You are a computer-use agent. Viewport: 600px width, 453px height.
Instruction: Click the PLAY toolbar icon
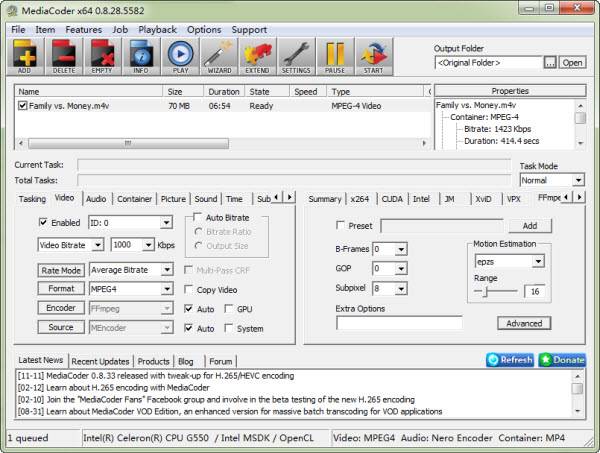[180, 56]
